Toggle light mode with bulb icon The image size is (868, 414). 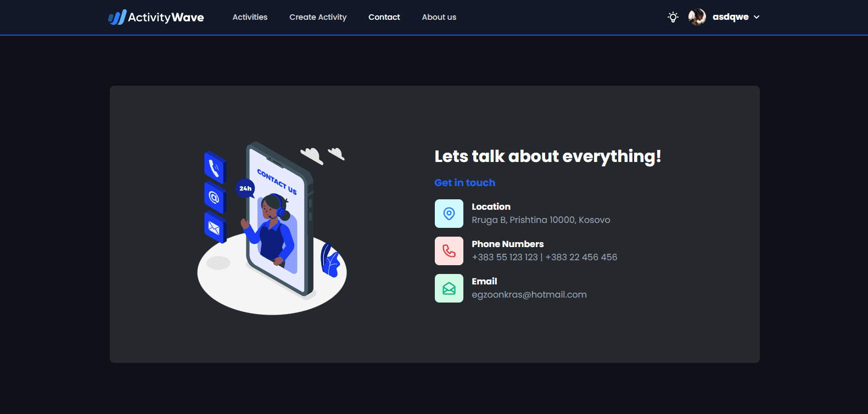coord(673,17)
